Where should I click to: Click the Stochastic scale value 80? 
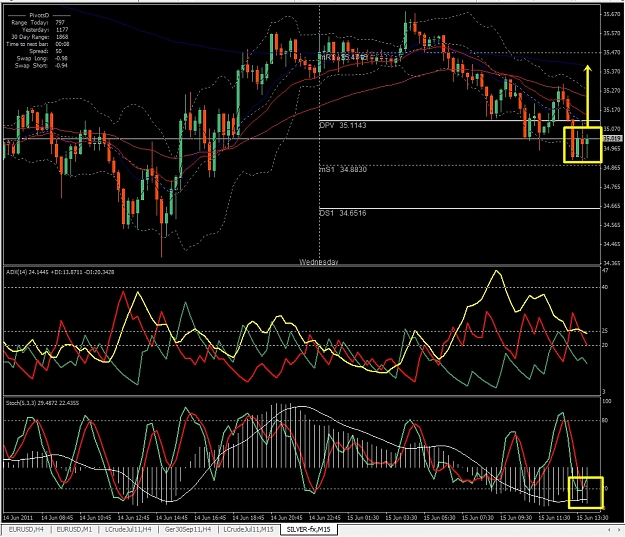point(605,420)
